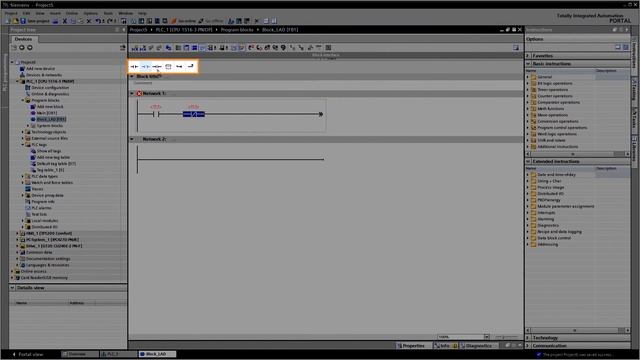Screen dimensions: 640x360
Task: Click the Network 1 error icon
Action: click(139, 93)
